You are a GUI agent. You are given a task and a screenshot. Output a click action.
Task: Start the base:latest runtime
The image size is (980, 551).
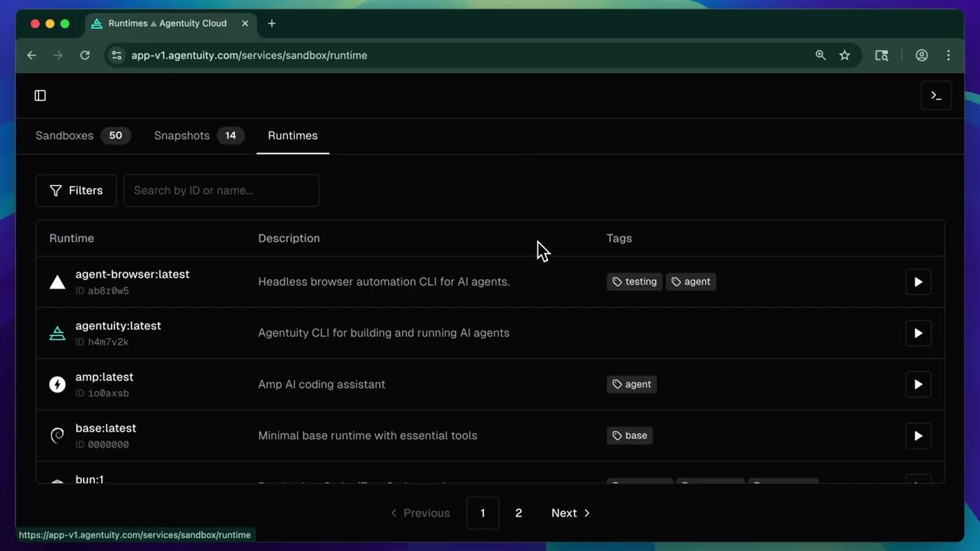(x=918, y=435)
